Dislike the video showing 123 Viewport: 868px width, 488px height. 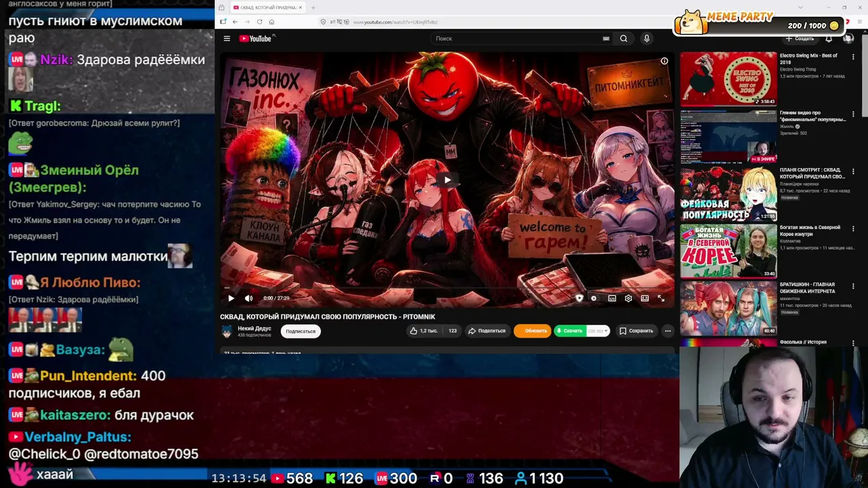[x=452, y=331]
